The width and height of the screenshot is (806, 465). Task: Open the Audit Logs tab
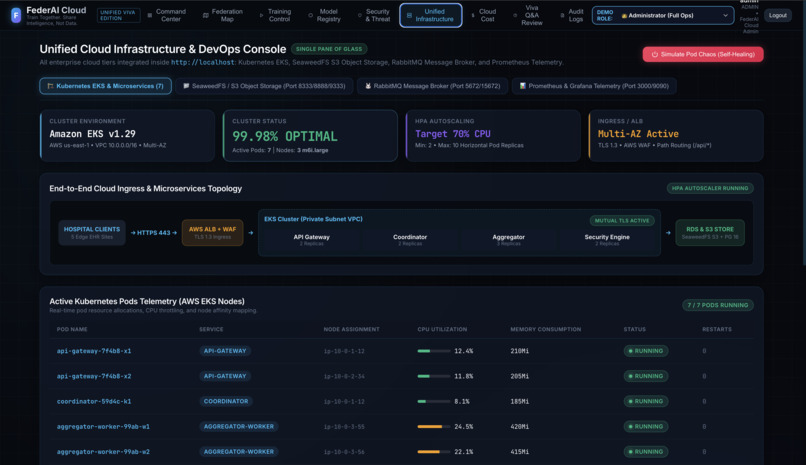[x=572, y=15]
